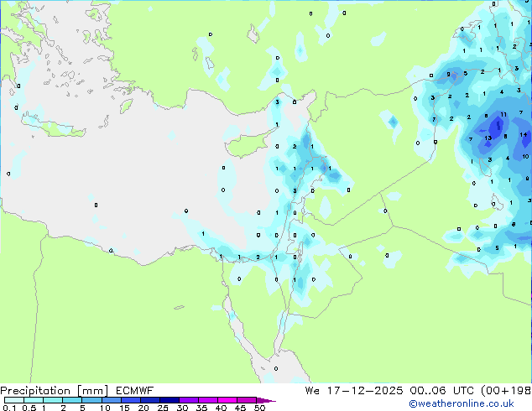Select the 25–30 mm dark navy swatch
Viewport: 532px width, 411px height.
pyautogui.click(x=169, y=400)
